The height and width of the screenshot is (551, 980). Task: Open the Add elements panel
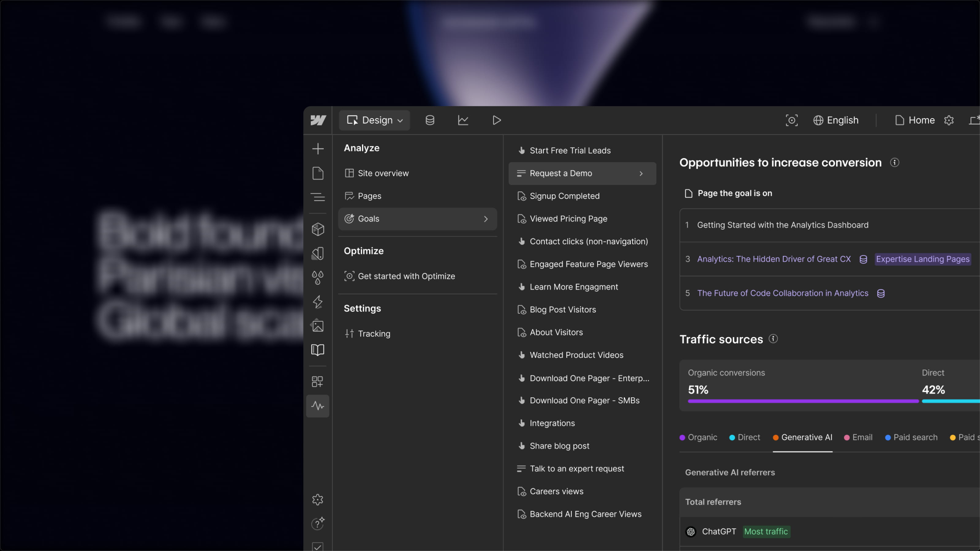[318, 149]
